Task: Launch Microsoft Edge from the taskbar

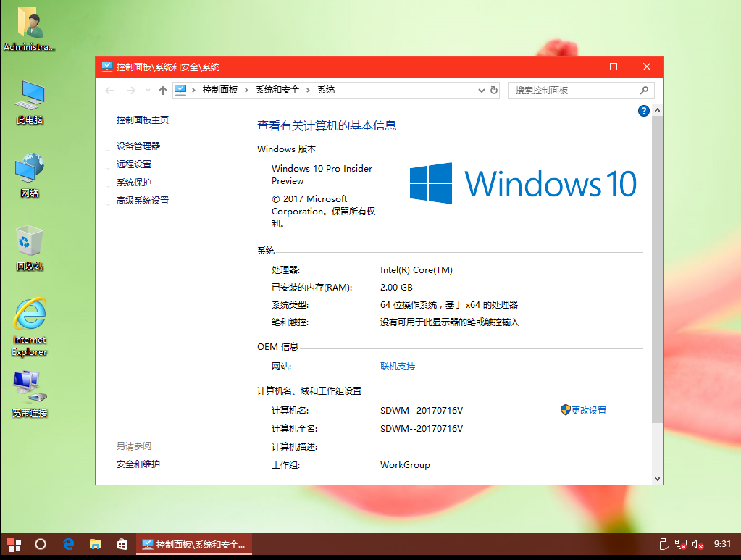Action: [69, 544]
